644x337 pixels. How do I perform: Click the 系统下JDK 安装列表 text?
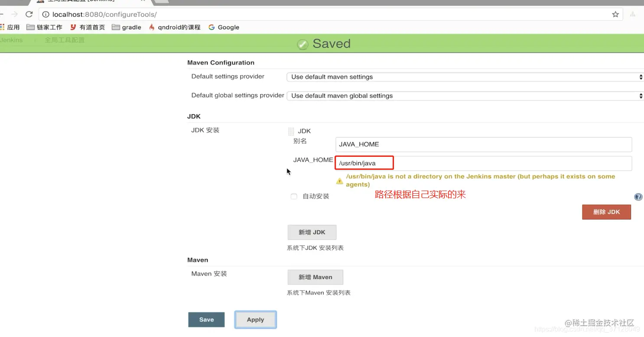315,248
